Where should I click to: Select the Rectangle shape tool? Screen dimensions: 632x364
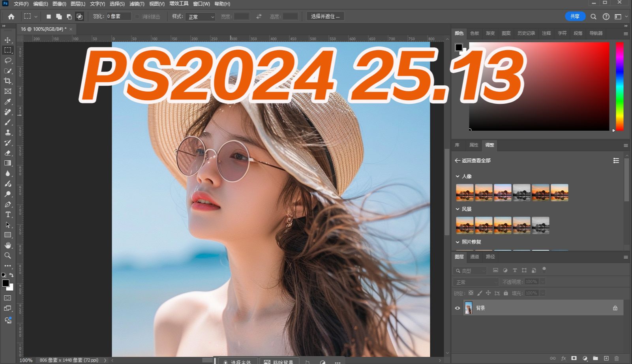tap(8, 235)
